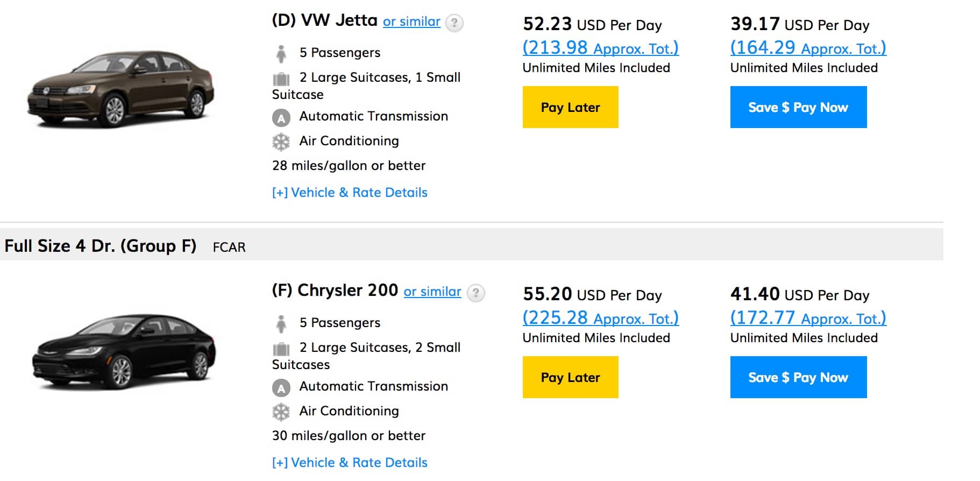Click the Air Conditioning snowflake icon for VW Jetta
980x481 pixels.
(x=282, y=141)
